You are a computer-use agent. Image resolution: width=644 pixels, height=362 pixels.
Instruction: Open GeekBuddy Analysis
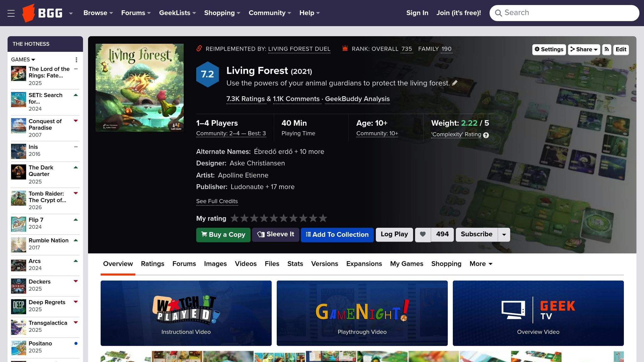pos(357,99)
